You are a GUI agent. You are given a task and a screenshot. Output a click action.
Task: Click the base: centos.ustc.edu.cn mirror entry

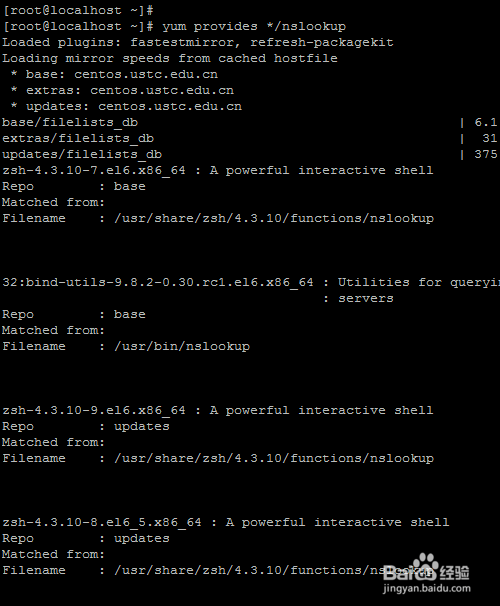click(x=114, y=75)
